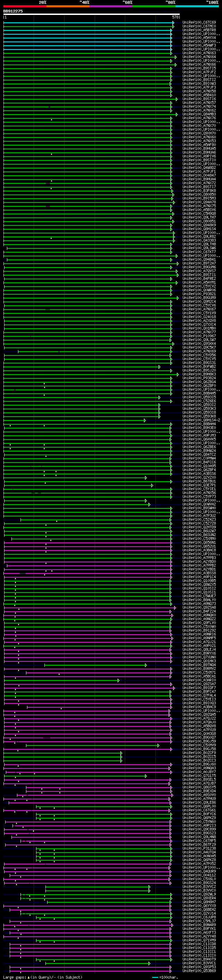Click label UniRef100_B9STI5
Viewport: 222px width, 980px height.
pos(199,68)
